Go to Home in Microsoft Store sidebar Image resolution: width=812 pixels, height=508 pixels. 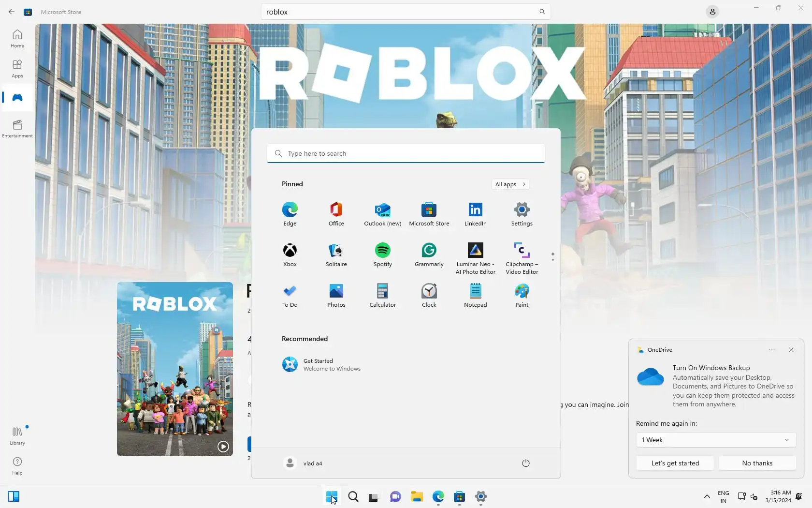[x=17, y=39]
